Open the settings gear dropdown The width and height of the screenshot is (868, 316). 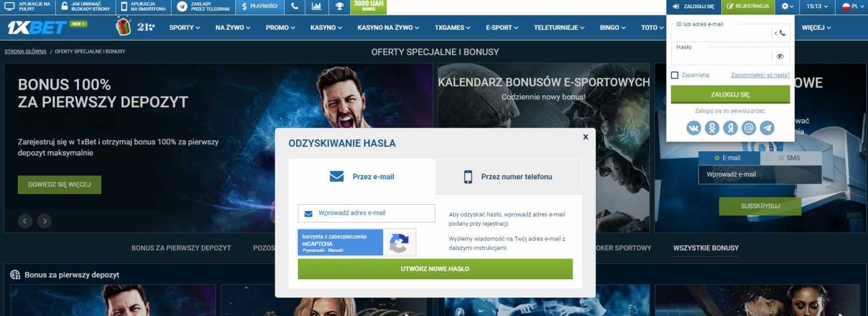787,6
